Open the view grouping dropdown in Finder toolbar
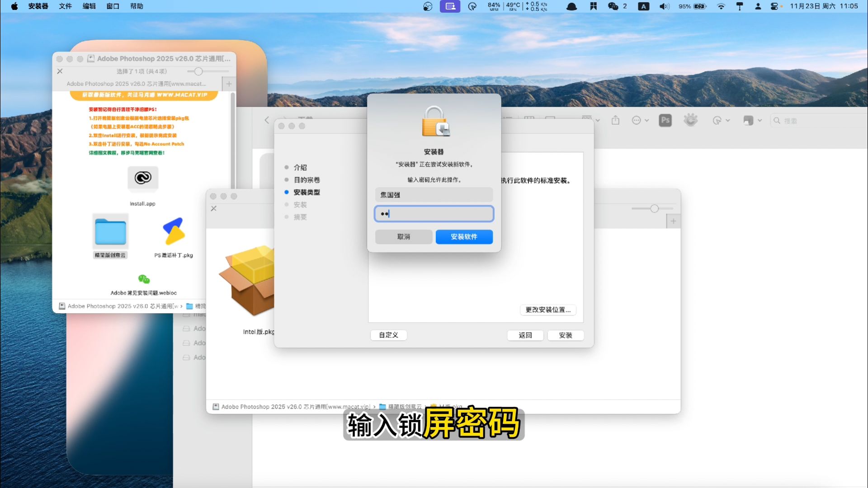The width and height of the screenshot is (868, 488). pyautogui.click(x=591, y=120)
